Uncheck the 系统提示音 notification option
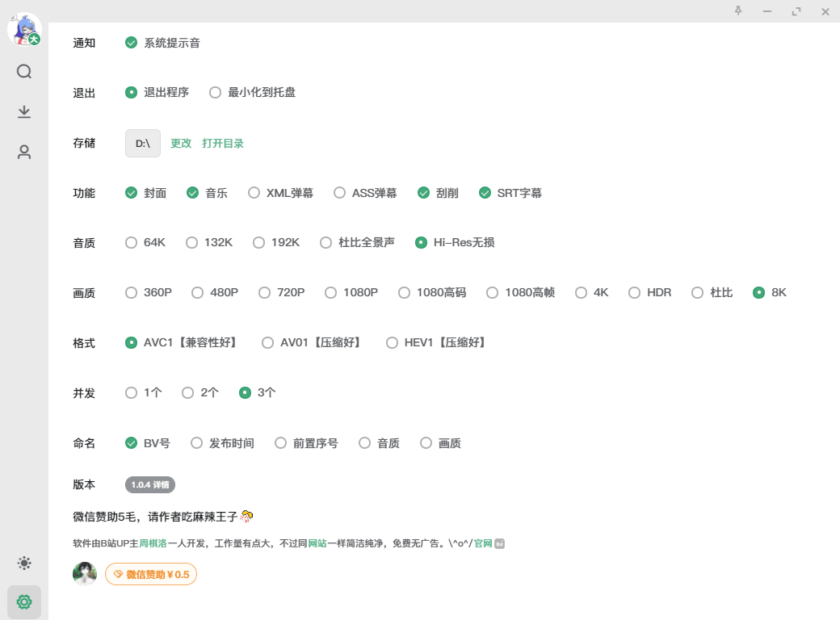Screen dimensions: 840x620 tap(132, 43)
